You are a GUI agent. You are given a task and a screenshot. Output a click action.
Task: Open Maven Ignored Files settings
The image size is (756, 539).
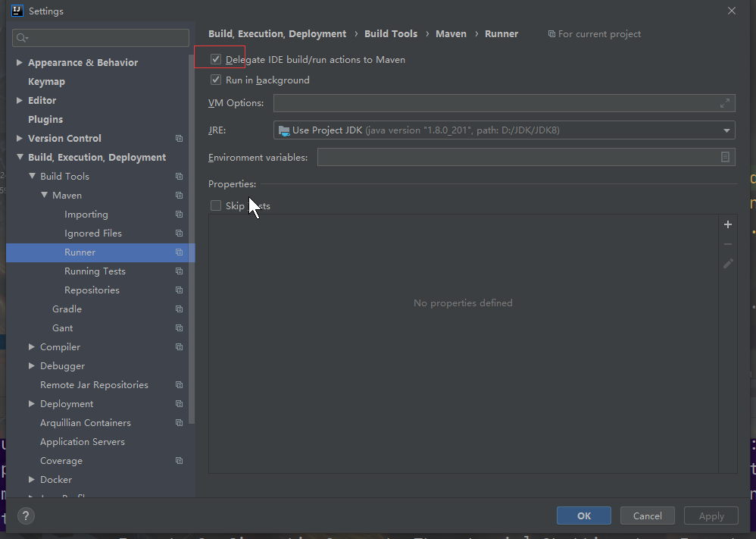click(93, 233)
